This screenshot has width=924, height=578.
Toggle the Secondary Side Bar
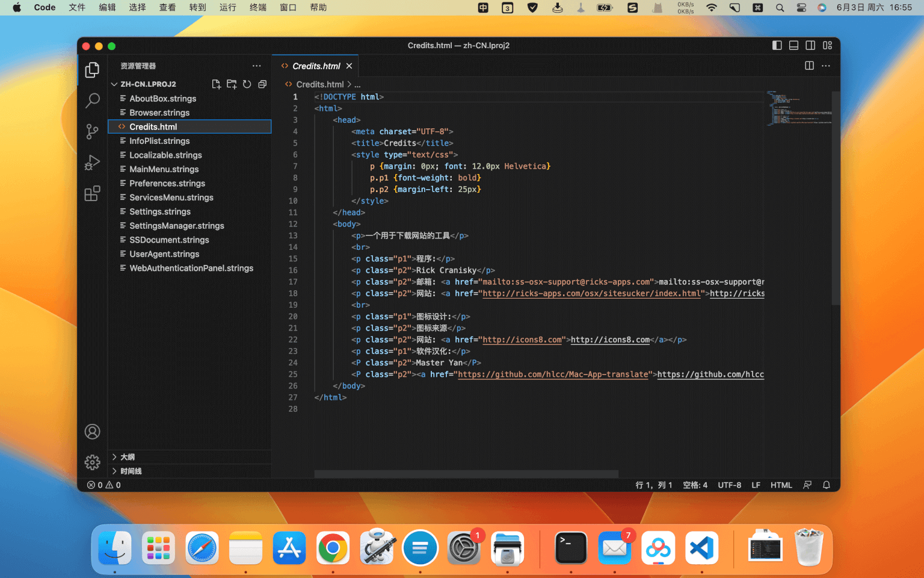(810, 45)
